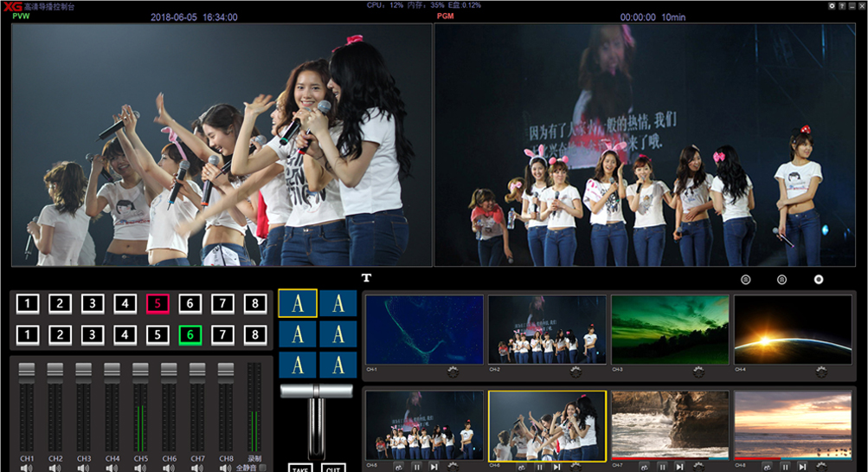Toggle loop button under CH-8 thumbnail
Viewport: 868px width, 472px height.
tap(765, 467)
